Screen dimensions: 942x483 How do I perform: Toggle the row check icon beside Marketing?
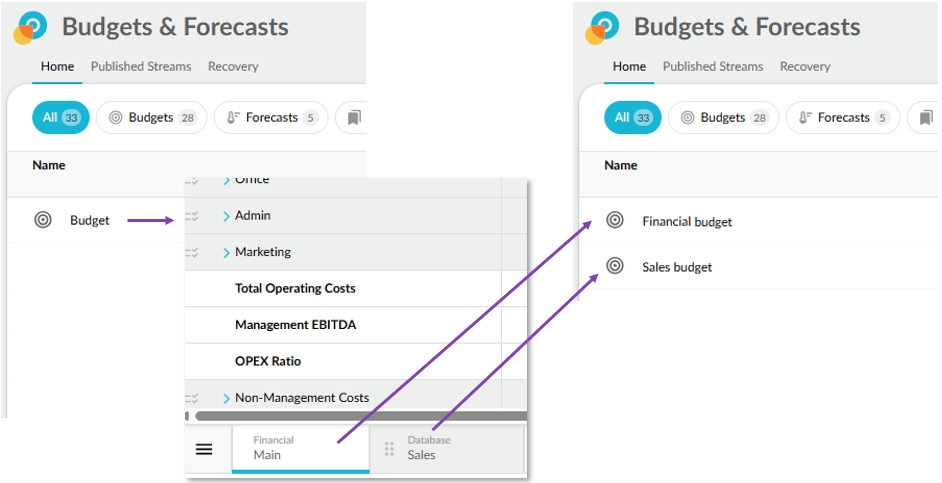click(194, 252)
